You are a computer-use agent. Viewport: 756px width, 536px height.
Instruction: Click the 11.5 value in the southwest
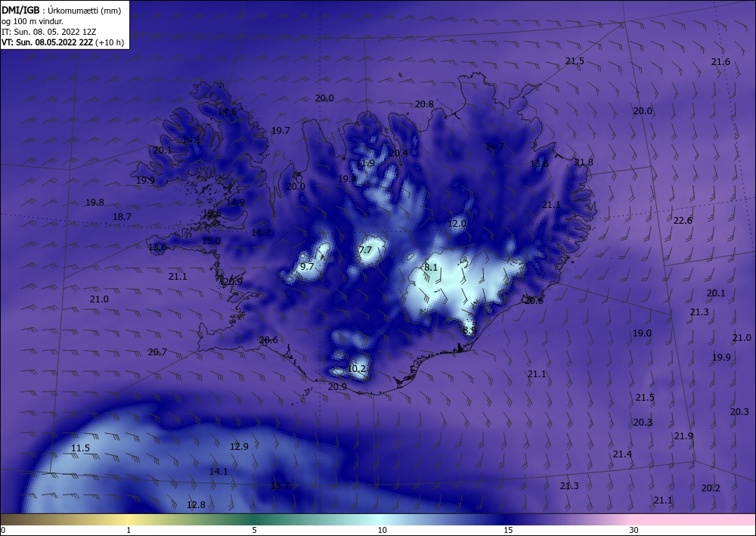(x=81, y=448)
